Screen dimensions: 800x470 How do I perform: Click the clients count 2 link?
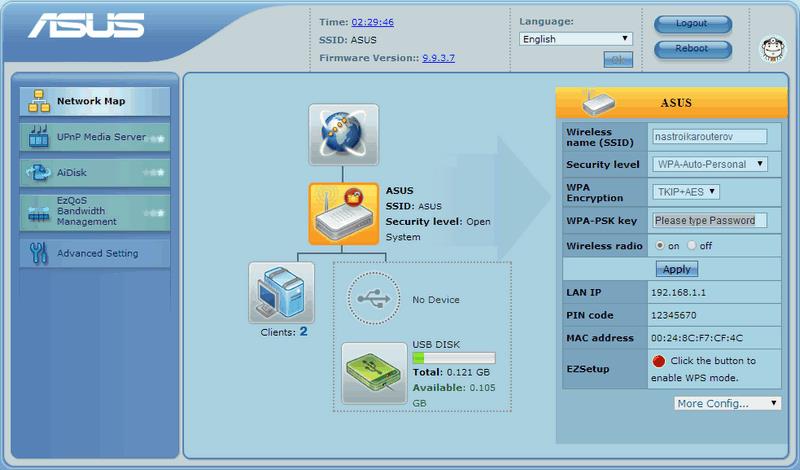point(304,331)
